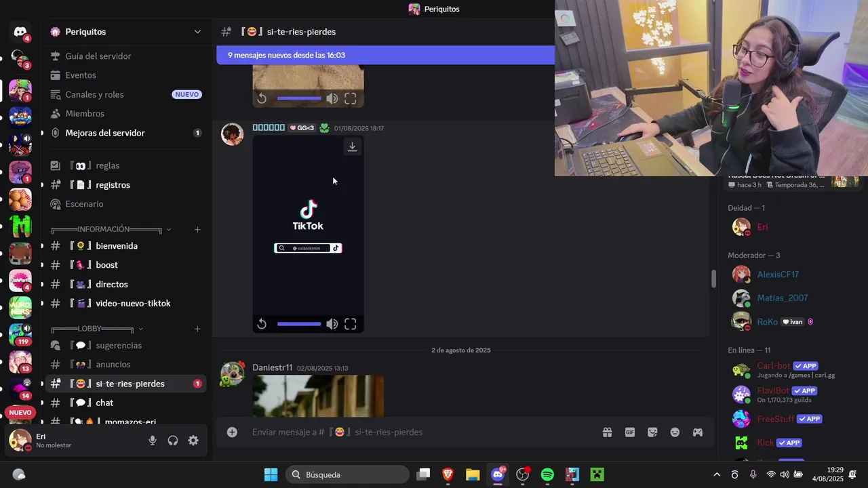Open the Minecraft creeper taskbar icon
868x488 pixels.
597,474
